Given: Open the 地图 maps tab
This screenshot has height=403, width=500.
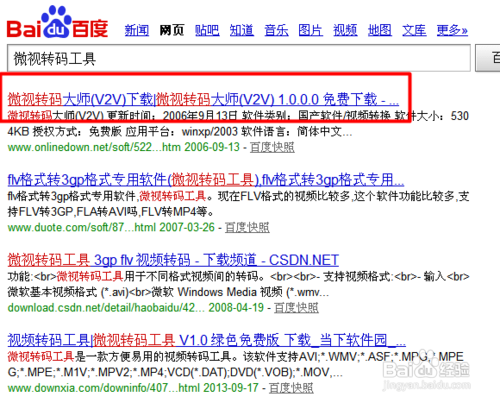Looking at the screenshot, I should pyautogui.click(x=380, y=30).
